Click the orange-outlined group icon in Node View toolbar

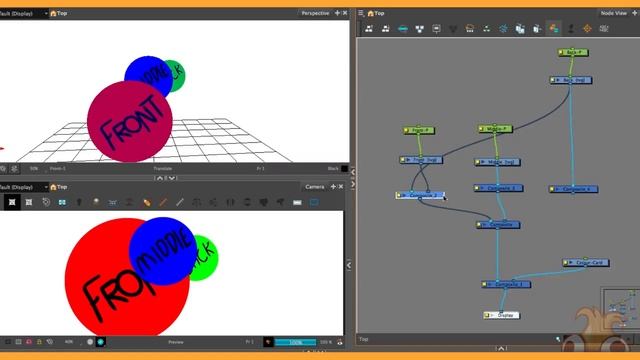(x=470, y=29)
